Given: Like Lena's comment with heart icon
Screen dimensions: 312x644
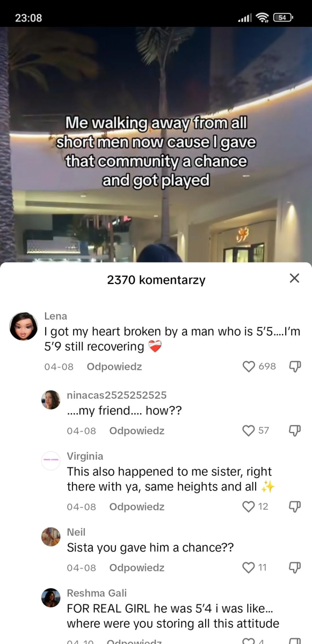Looking at the screenshot, I should point(249,367).
